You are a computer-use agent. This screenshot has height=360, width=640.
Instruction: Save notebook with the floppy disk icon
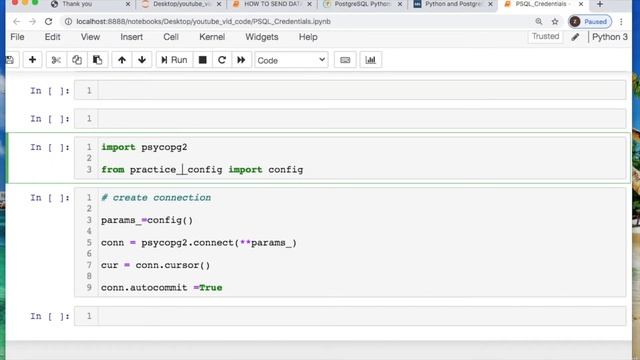pos(11,60)
